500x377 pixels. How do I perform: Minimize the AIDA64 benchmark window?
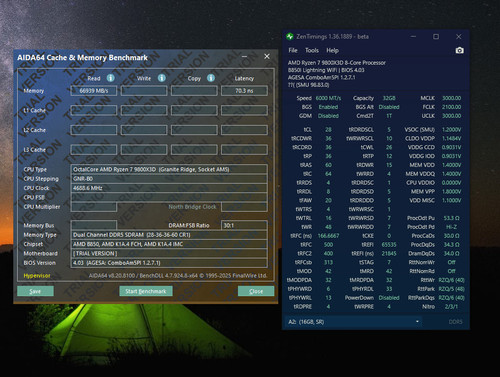pyautogui.click(x=244, y=56)
